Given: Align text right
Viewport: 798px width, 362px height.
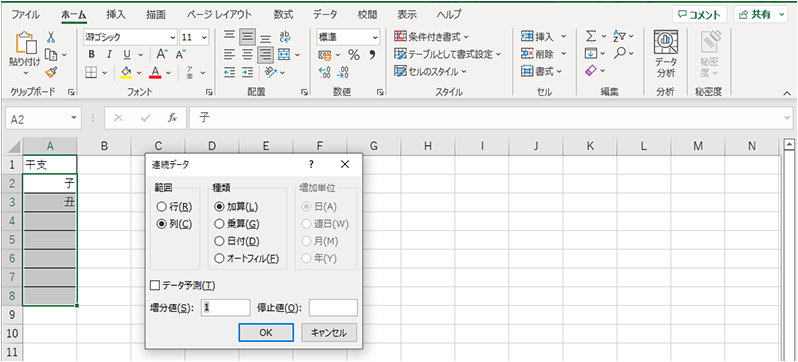Looking at the screenshot, I should pyautogui.click(x=265, y=54).
